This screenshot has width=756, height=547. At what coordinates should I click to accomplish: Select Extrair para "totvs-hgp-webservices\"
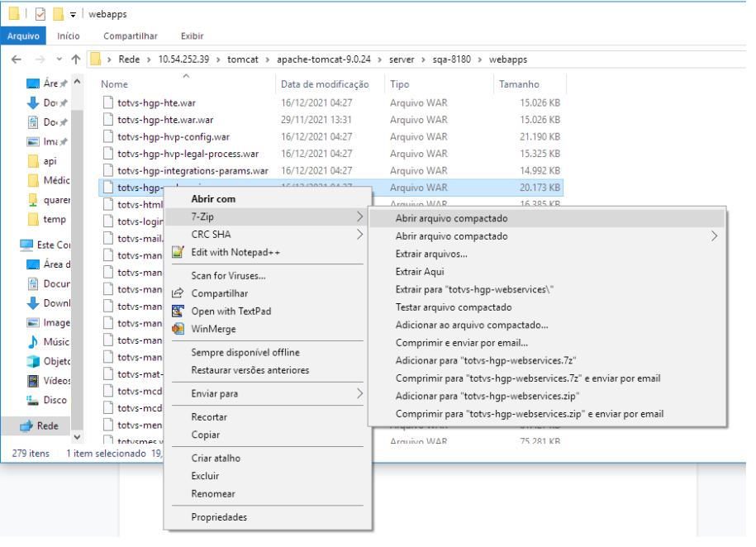click(x=547, y=290)
